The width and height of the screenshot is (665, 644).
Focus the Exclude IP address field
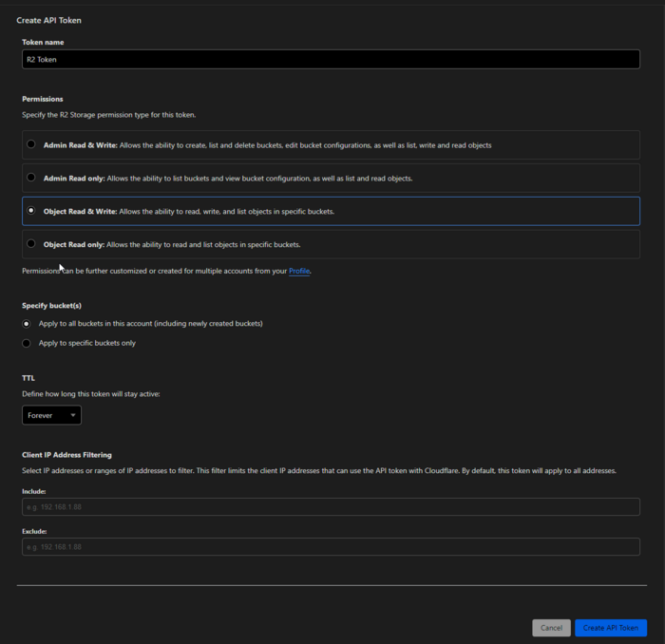331,547
